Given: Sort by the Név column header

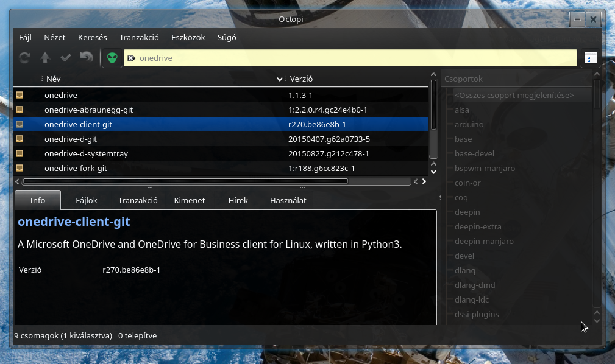Looking at the screenshot, I should pos(54,79).
